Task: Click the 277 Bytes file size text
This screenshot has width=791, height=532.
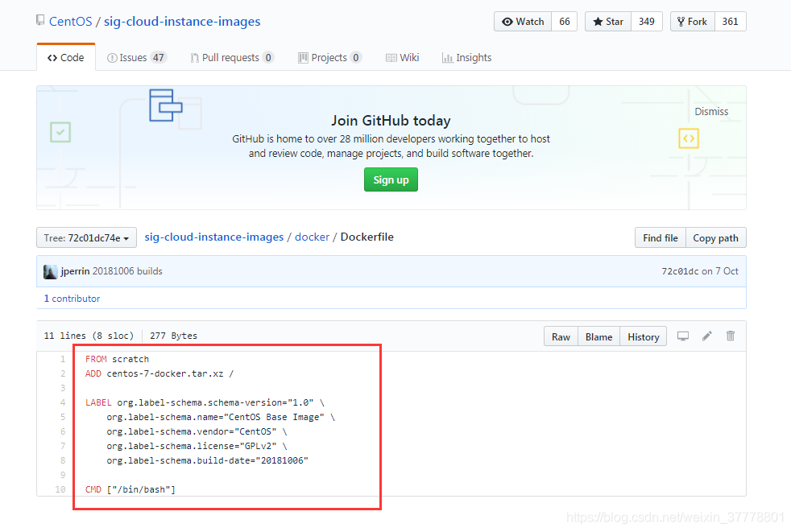Action: click(173, 336)
